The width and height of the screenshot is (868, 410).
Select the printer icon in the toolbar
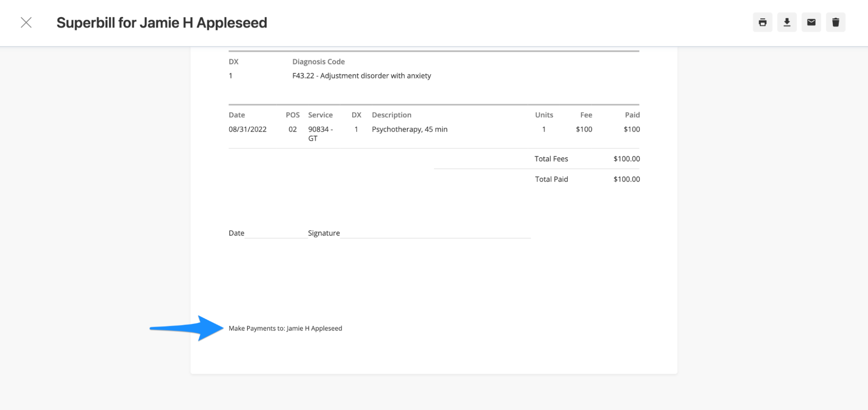763,22
